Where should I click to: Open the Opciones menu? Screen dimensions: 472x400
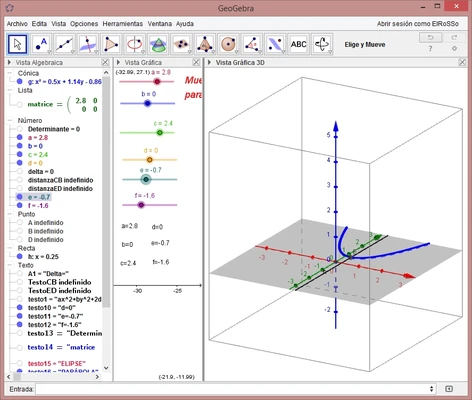(84, 24)
